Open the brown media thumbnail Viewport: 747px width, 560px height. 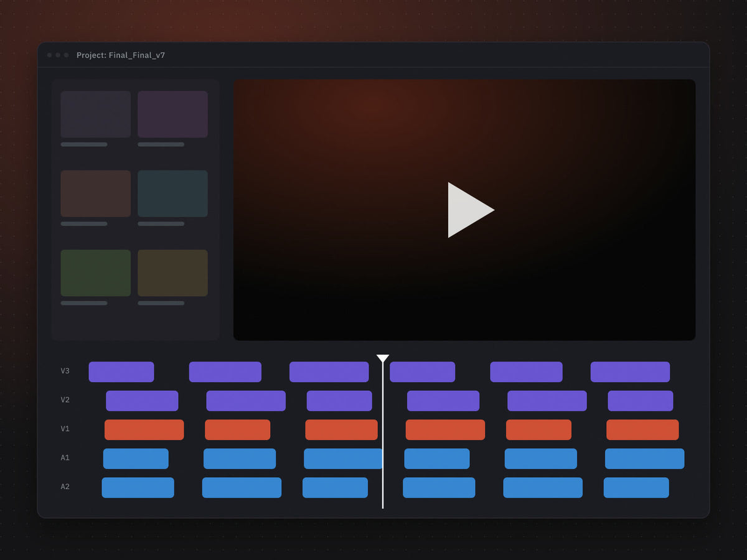96,194
